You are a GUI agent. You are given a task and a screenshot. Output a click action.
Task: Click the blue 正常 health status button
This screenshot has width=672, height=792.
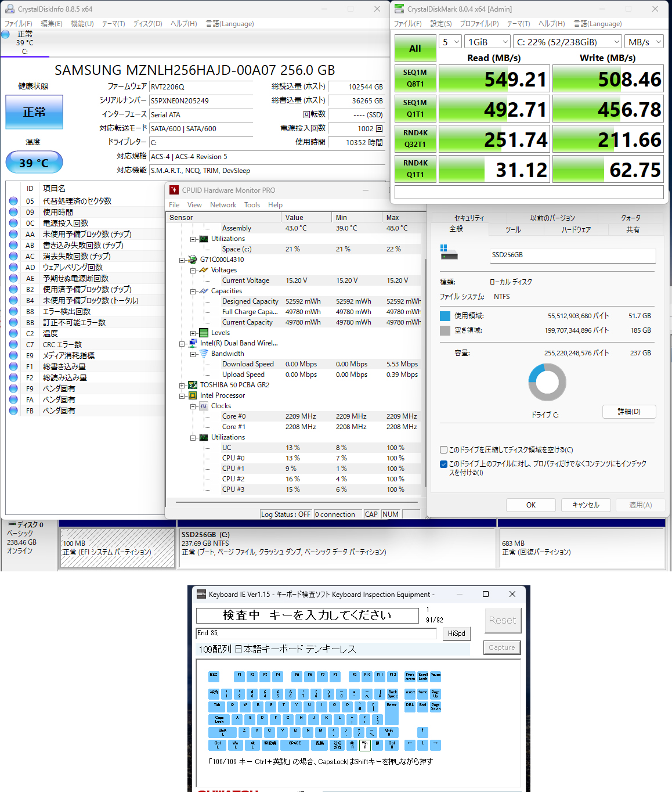pyautogui.click(x=34, y=112)
